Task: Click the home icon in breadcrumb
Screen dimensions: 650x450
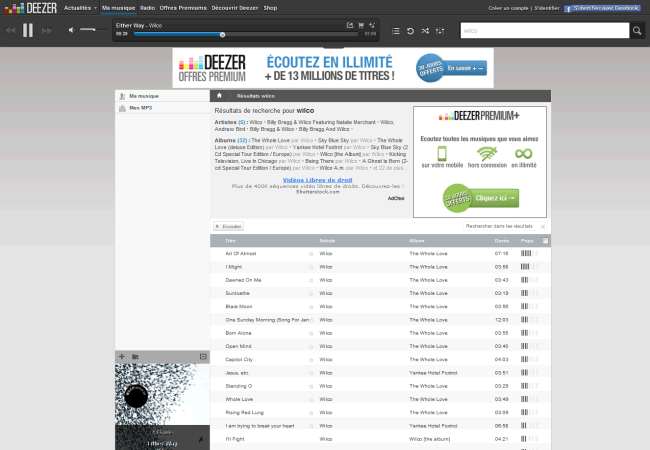Action: pyautogui.click(x=219, y=96)
